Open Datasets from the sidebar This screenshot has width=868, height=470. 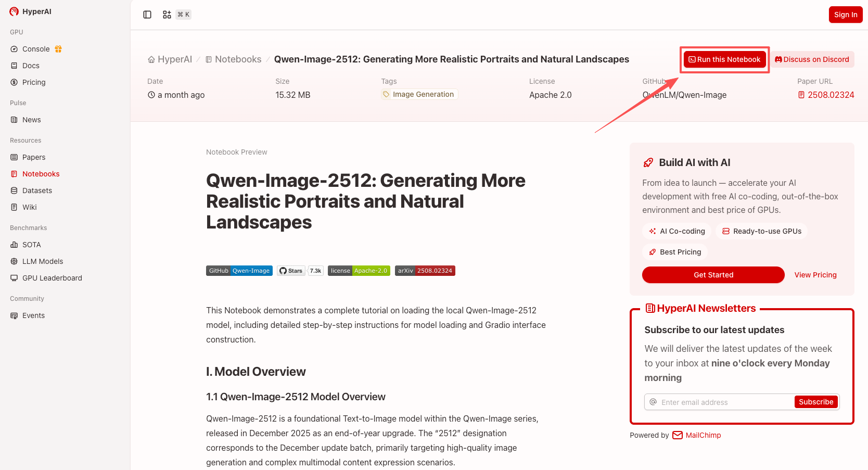(x=37, y=190)
